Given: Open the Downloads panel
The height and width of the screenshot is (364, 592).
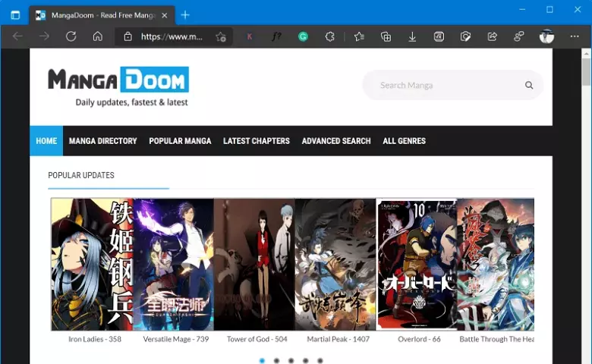Looking at the screenshot, I should [412, 36].
